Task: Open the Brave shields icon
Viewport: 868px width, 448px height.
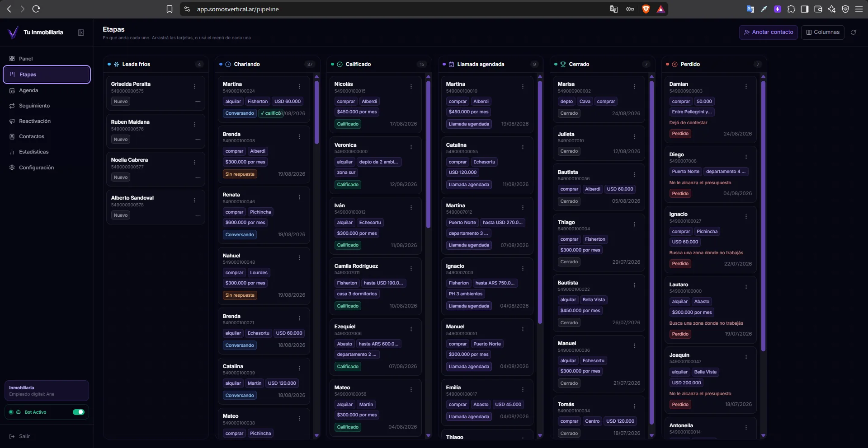Action: click(x=646, y=9)
